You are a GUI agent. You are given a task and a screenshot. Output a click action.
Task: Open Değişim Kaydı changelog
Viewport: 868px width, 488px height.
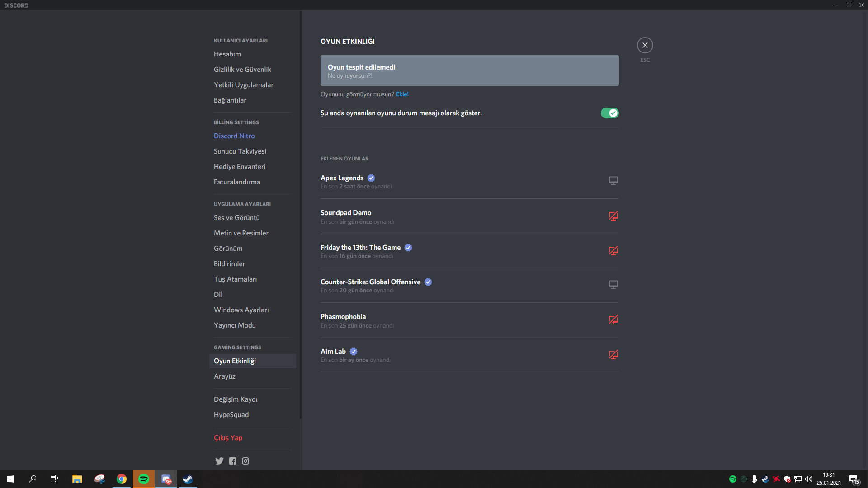pos(253,399)
